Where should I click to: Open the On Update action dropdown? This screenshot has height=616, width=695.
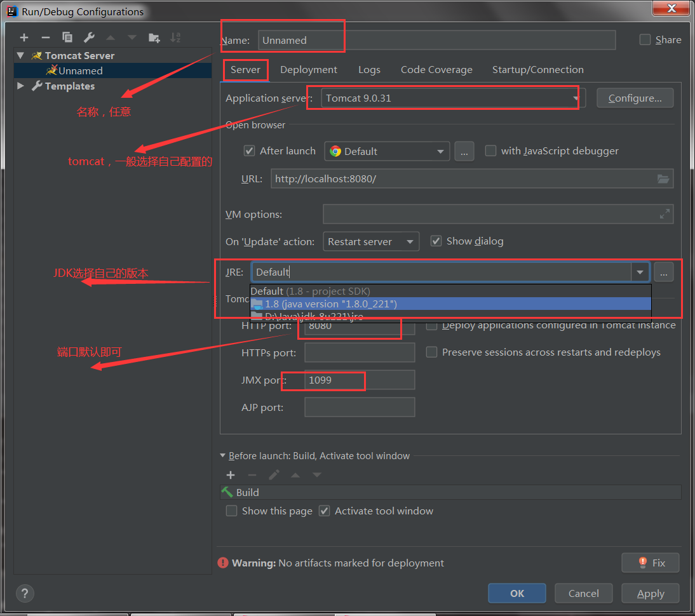[371, 241]
